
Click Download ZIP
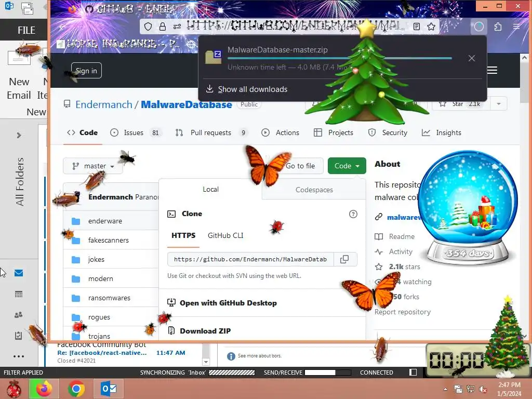199,331
